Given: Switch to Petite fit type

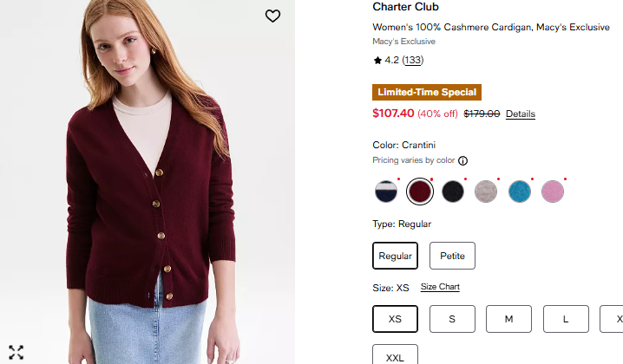Looking at the screenshot, I should (x=452, y=256).
